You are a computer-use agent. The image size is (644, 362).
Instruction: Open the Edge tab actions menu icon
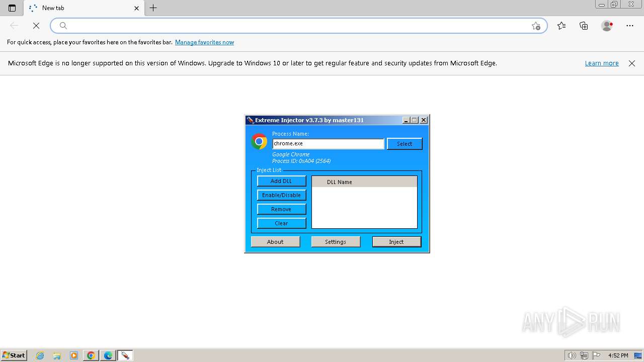[12, 8]
